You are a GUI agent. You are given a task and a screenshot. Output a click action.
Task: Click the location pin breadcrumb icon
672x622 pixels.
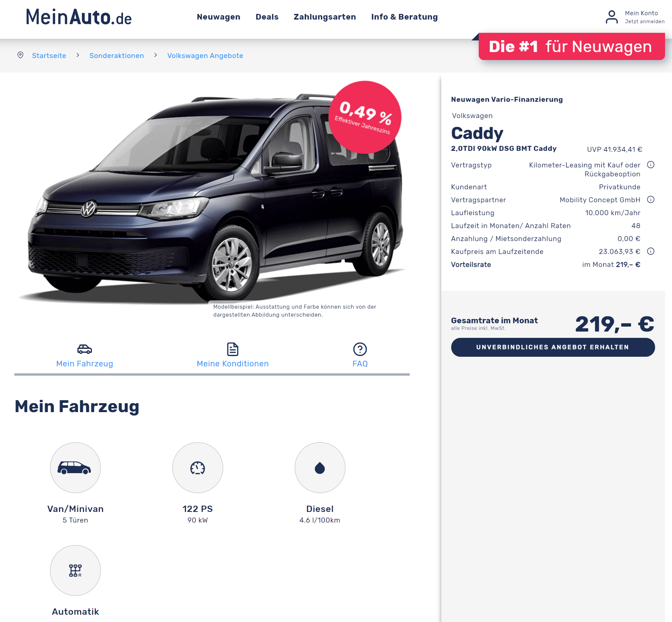20,55
